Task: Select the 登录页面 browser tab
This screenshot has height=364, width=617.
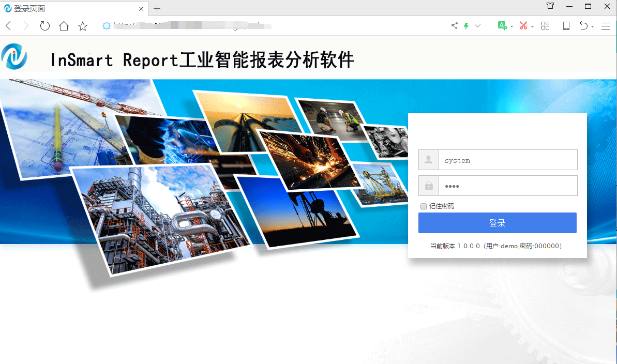Action: [74, 8]
